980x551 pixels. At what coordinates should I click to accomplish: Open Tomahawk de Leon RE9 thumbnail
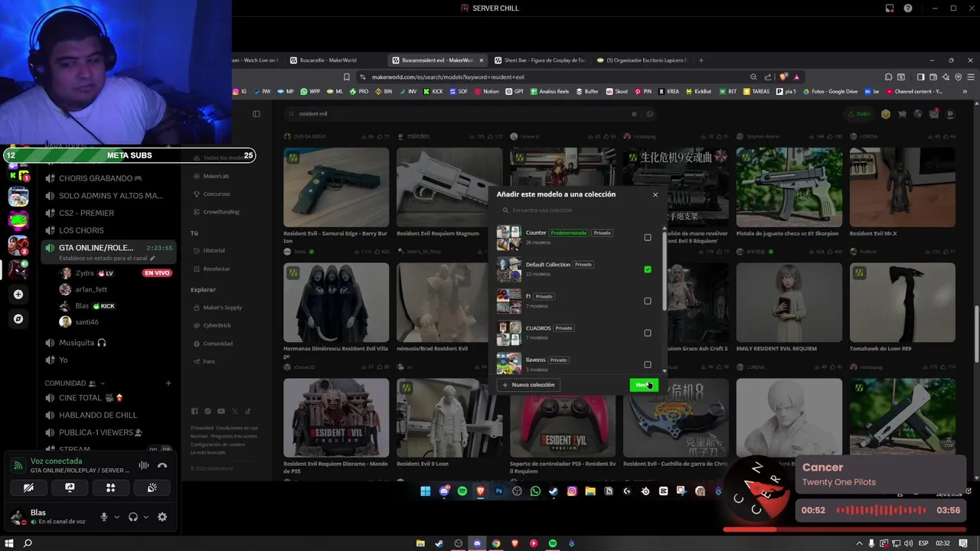[903, 302]
